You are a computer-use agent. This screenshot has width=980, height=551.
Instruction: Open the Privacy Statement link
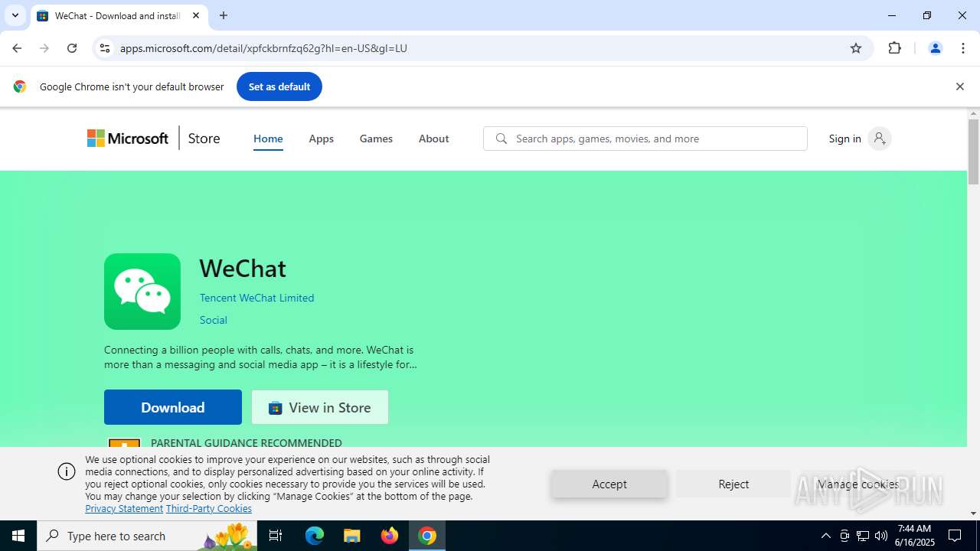tap(124, 508)
